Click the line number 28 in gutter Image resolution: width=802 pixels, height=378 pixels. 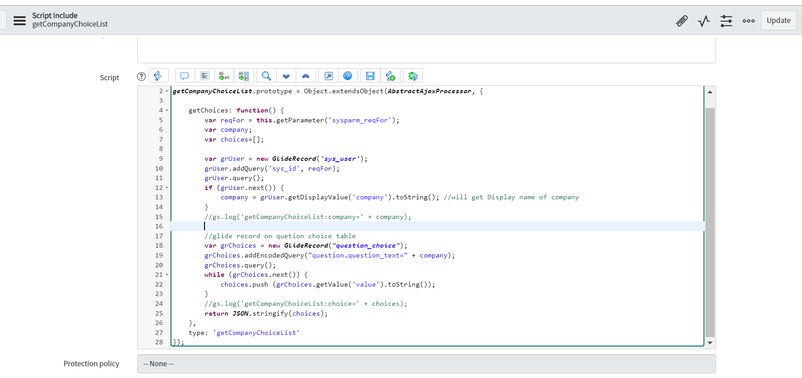(158, 342)
